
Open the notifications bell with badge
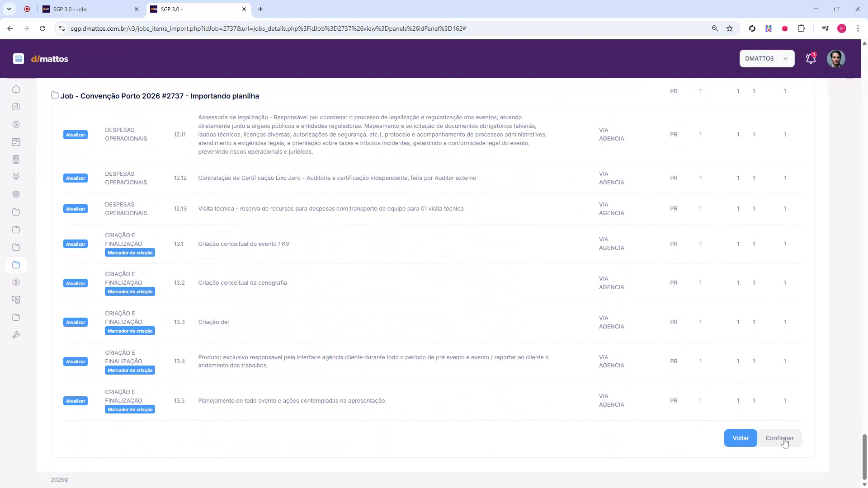click(x=811, y=58)
